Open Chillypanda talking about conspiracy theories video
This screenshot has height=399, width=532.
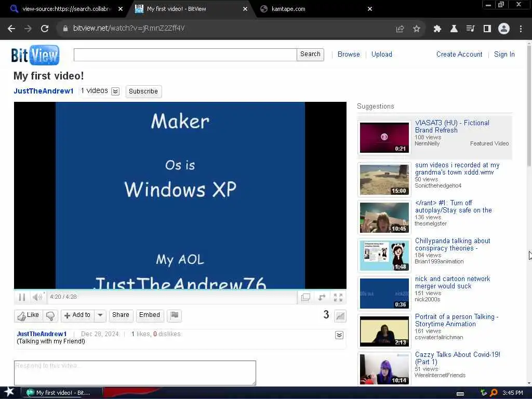pos(453,245)
